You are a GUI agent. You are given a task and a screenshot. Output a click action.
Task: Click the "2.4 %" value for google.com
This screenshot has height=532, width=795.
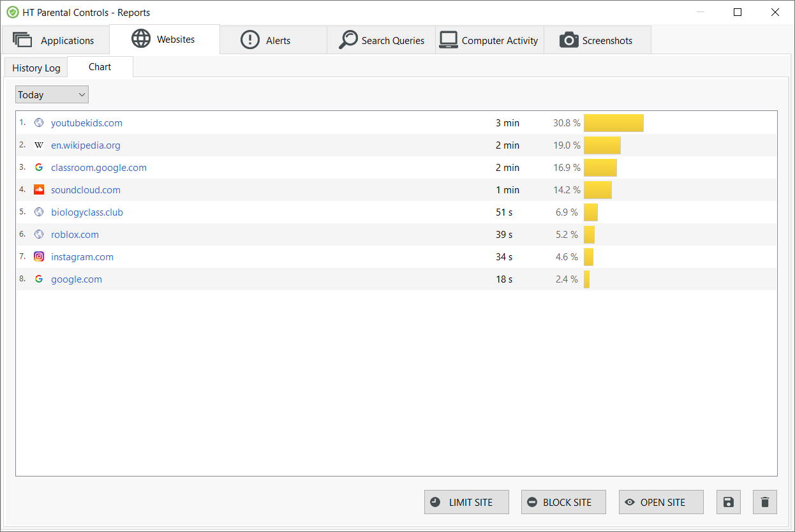(567, 279)
